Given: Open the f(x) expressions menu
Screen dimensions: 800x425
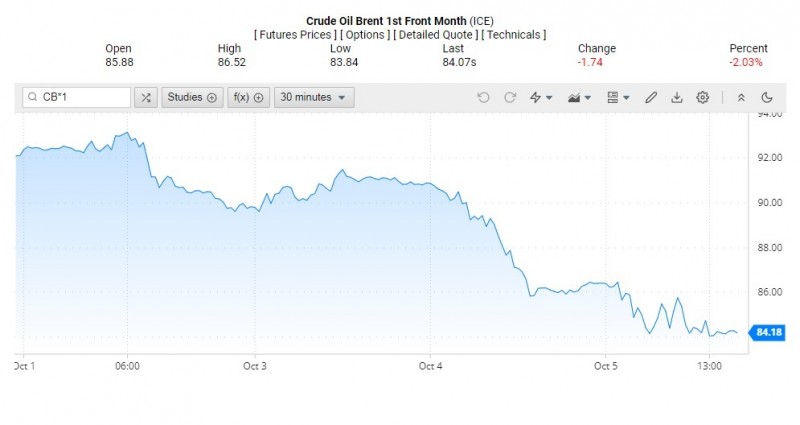Looking at the screenshot, I should pos(248,97).
